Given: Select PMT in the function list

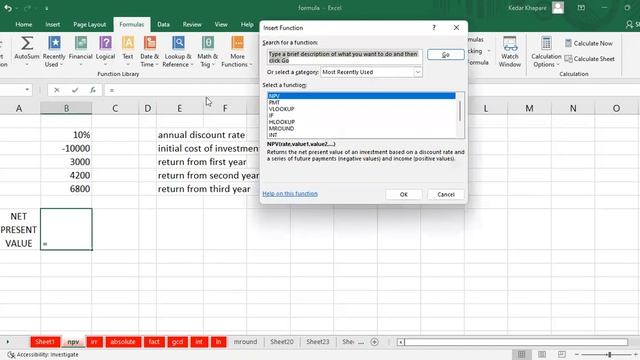Looking at the screenshot, I should [361, 102].
